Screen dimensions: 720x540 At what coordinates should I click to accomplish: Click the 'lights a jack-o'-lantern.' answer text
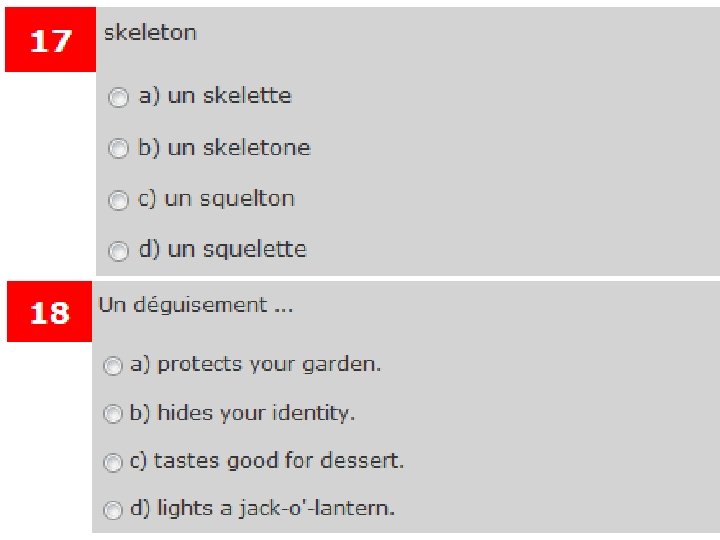pyautogui.click(x=276, y=508)
